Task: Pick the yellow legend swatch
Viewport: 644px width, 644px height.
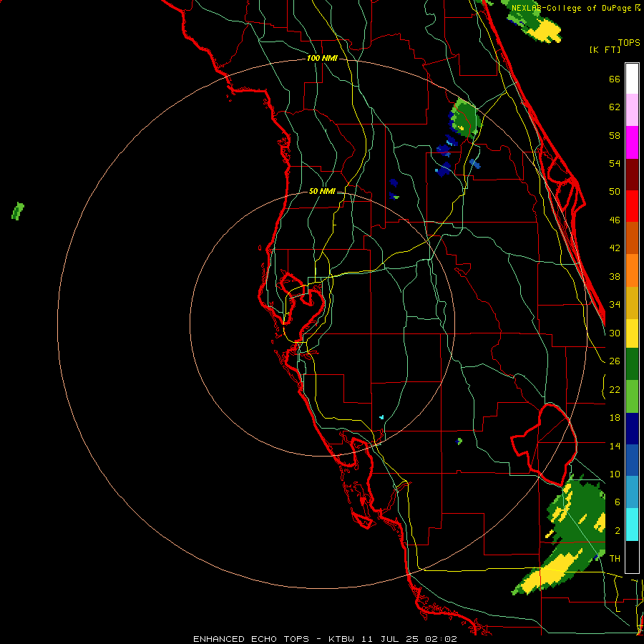Action: click(x=632, y=333)
